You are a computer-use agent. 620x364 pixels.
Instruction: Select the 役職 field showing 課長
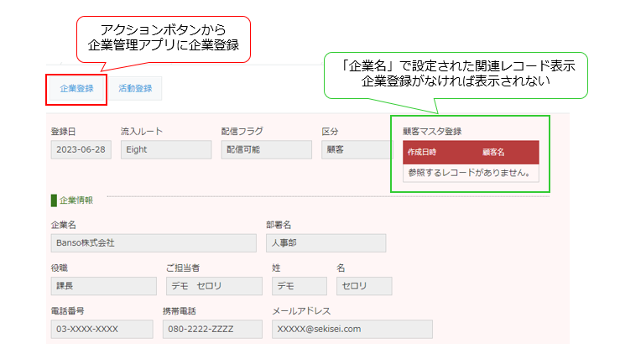pyautogui.click(x=103, y=286)
